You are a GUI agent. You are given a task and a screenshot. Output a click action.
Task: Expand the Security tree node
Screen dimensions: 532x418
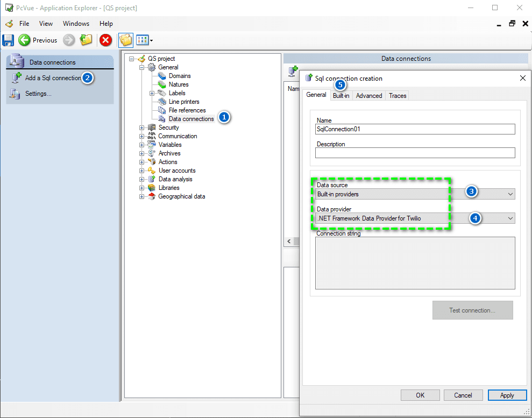point(142,127)
